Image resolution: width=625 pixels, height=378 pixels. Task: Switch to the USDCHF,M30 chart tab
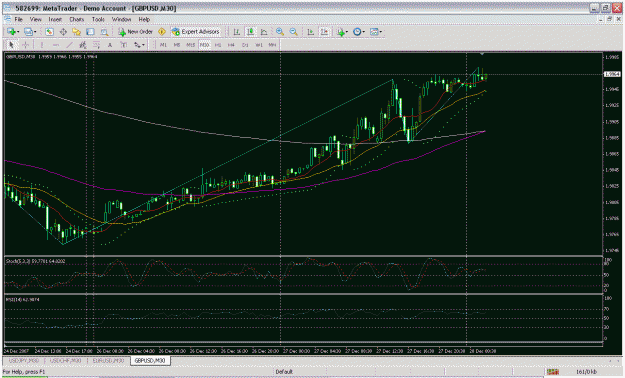(x=65, y=360)
